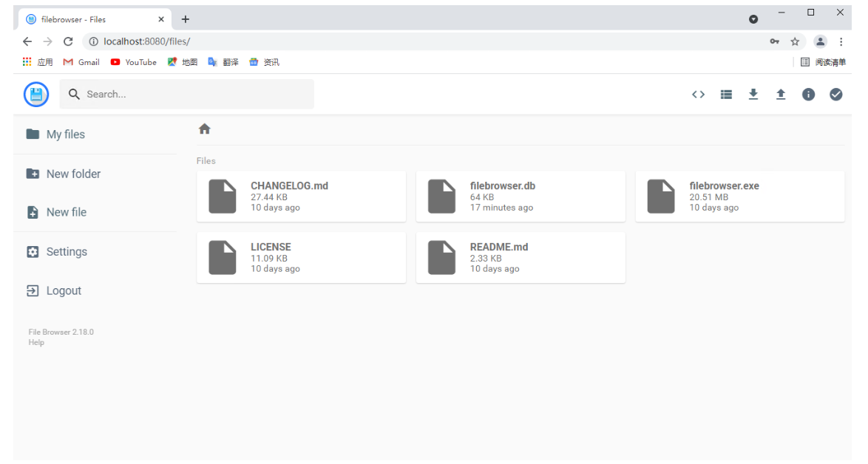Open the Help link
Screen dimensions: 868x464
pyautogui.click(x=35, y=342)
